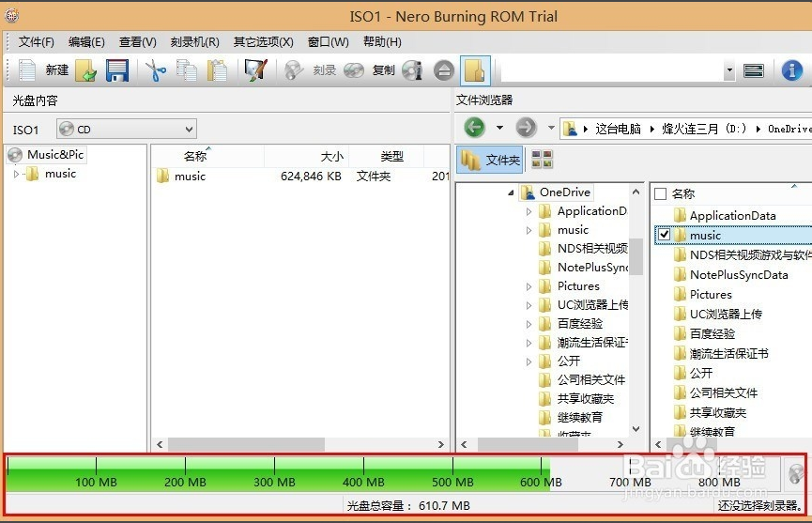Click the Nero application icon in title bar
Image resolution: width=812 pixels, height=523 pixels.
(x=11, y=16)
